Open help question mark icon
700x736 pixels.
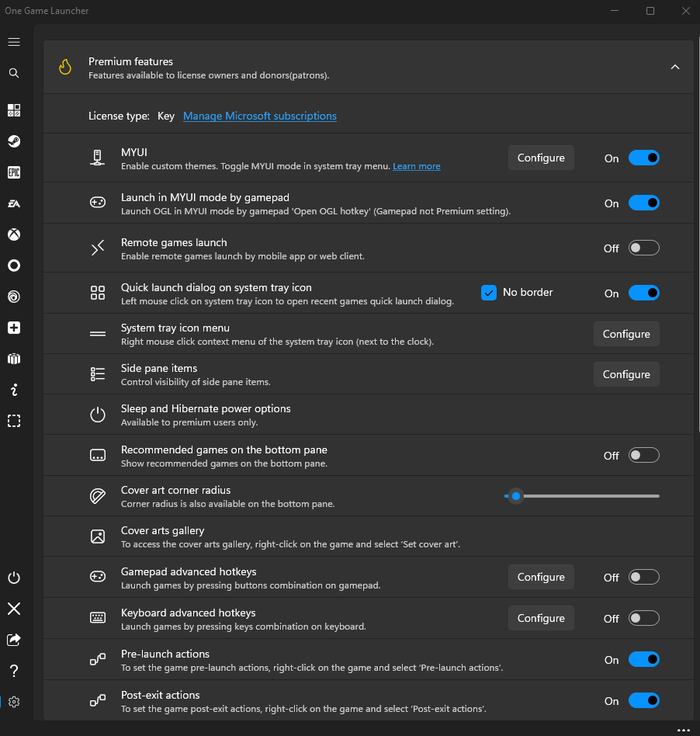pyautogui.click(x=14, y=671)
